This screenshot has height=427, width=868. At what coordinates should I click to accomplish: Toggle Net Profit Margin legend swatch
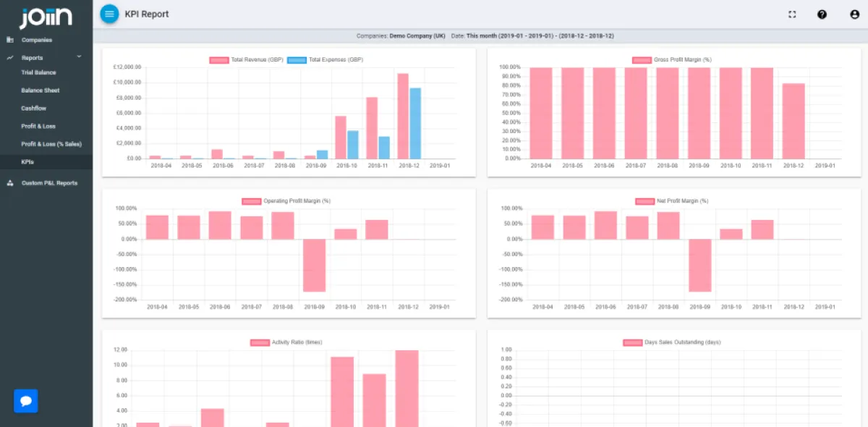coord(644,201)
